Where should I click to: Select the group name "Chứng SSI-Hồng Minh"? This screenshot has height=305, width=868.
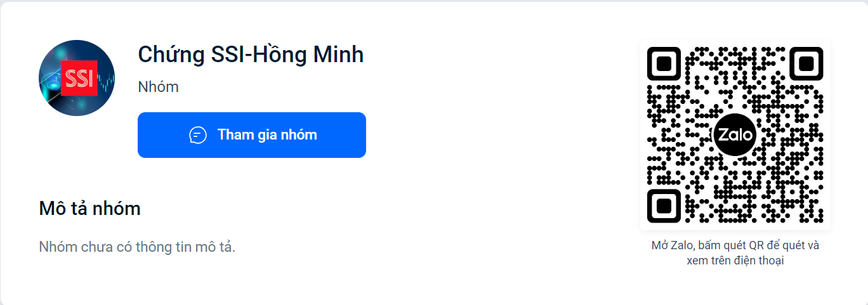(x=251, y=55)
